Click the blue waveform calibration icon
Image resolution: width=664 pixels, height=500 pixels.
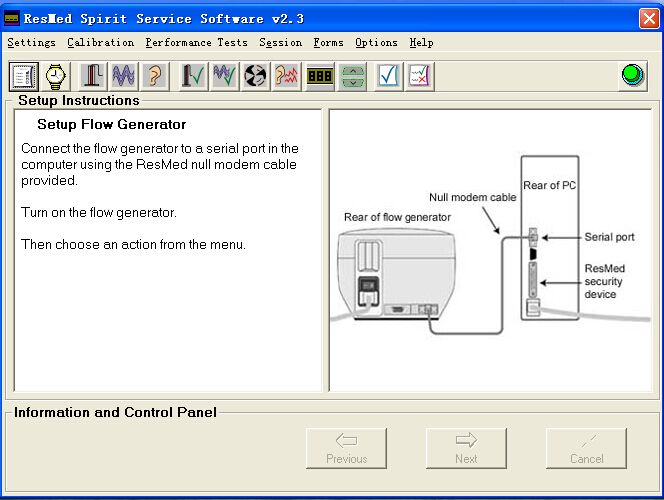point(123,77)
